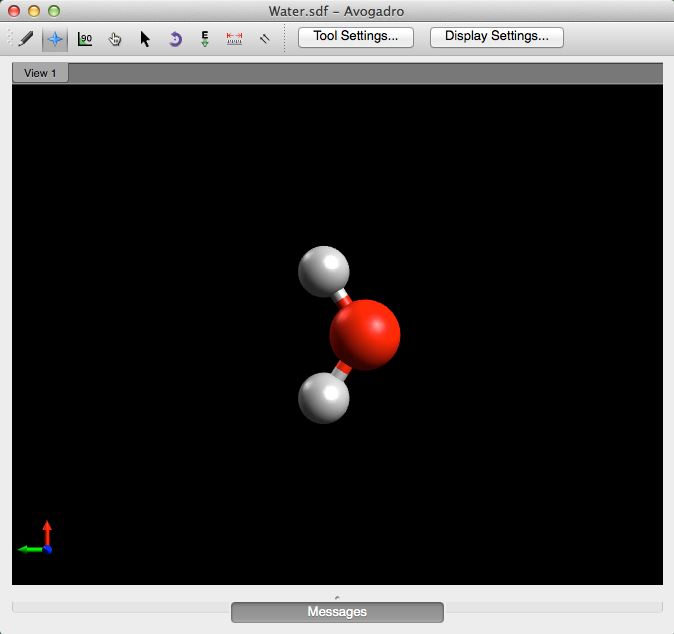Start the Auto Optimization tool
Viewport: 674px width, 634px height.
[205, 39]
